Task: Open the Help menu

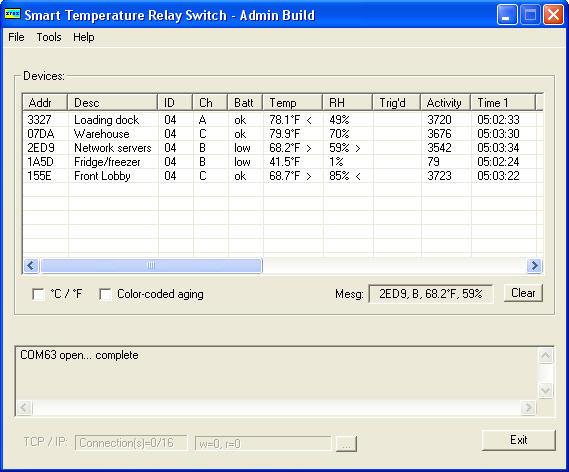Action: point(84,37)
